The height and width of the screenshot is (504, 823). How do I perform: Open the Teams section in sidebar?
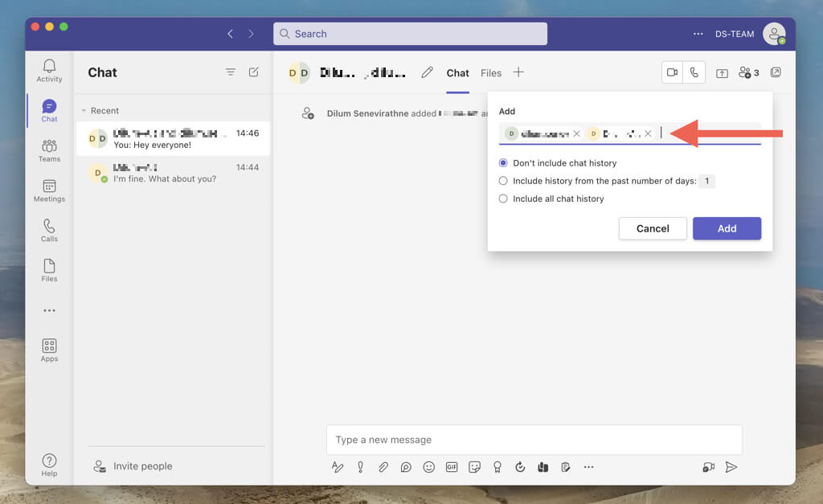(x=49, y=150)
